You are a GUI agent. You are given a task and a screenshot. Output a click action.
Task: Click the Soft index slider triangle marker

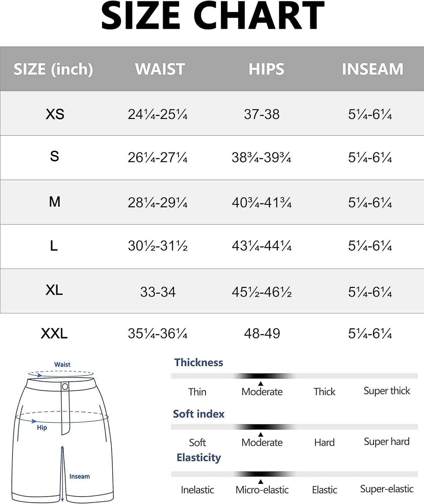tap(261, 434)
